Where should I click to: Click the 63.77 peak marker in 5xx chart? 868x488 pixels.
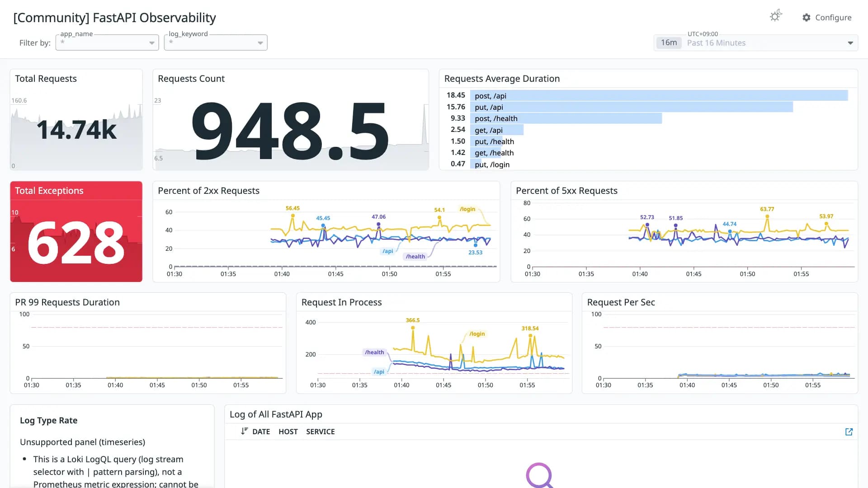click(767, 216)
